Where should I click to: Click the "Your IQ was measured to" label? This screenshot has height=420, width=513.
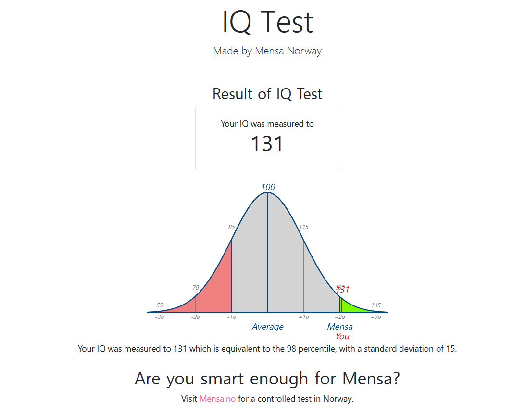(x=267, y=124)
